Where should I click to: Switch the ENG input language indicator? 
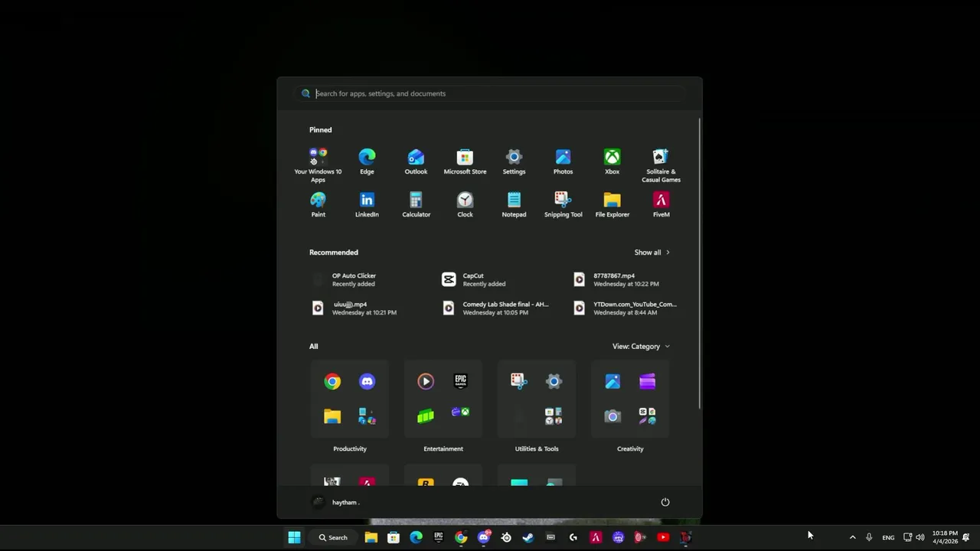888,537
